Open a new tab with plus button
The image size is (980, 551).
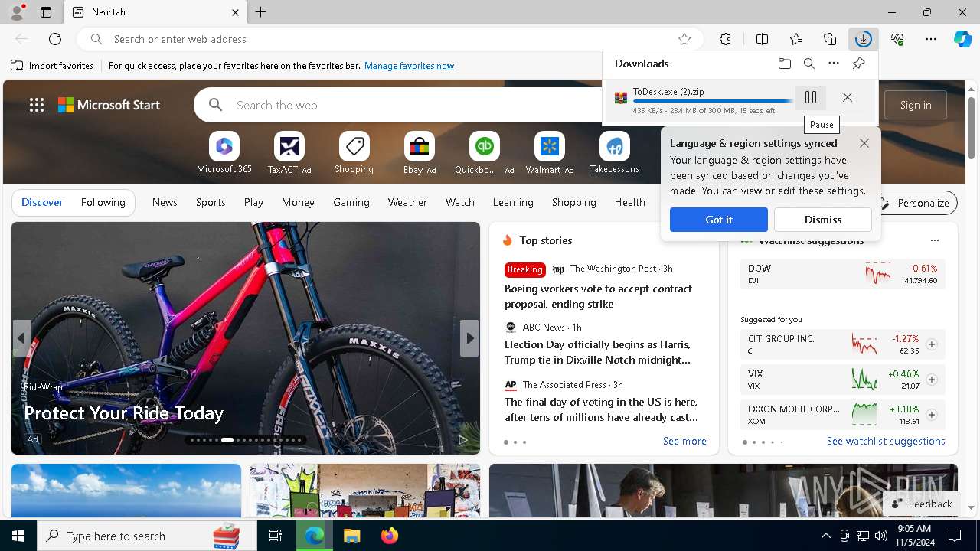[x=261, y=12]
